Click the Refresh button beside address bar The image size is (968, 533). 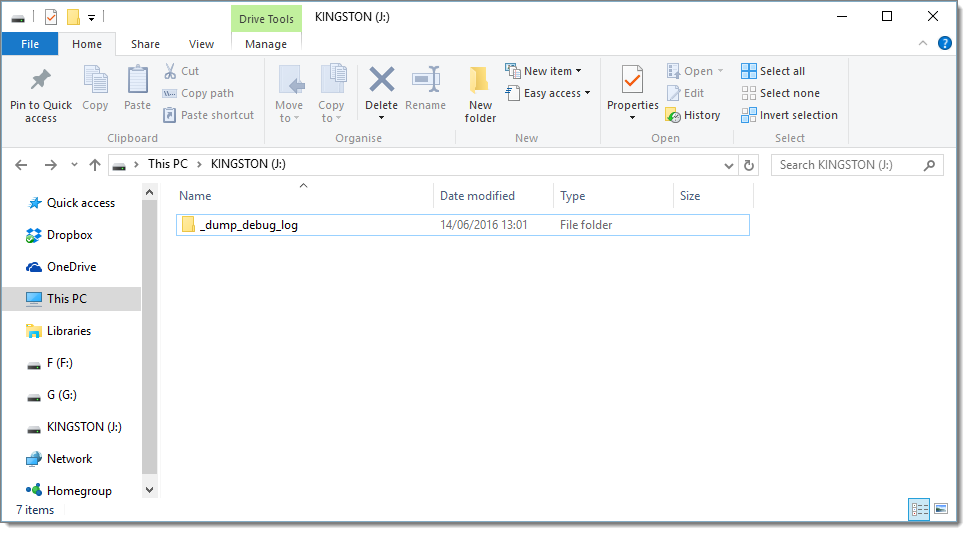(750, 165)
